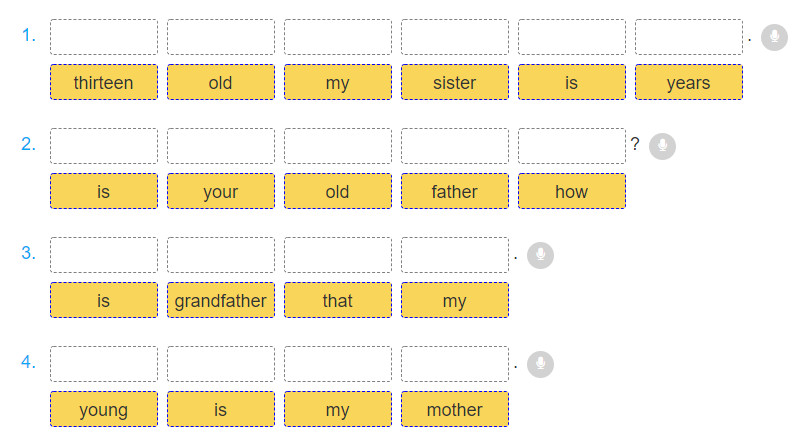Choose the "years" word tile
This screenshot has width=810, height=447.
pos(689,83)
